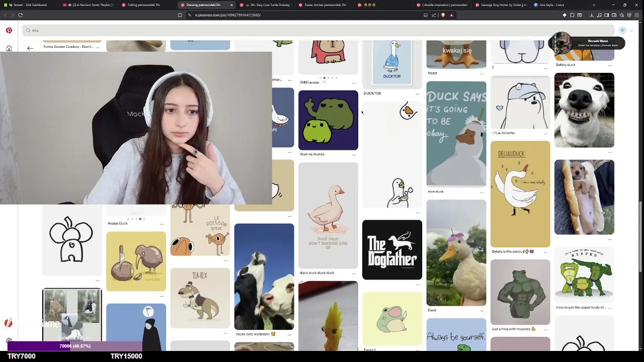Switch to Stream - Kick Dashboard tab

tap(28, 5)
